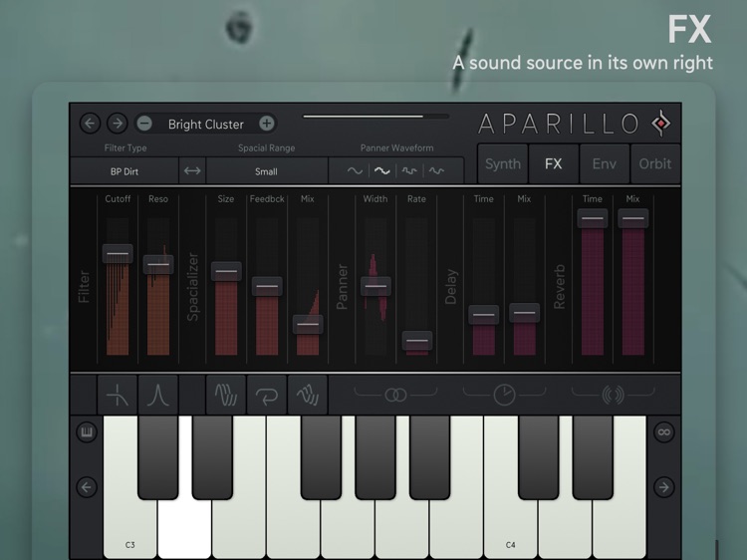Click the feedback loop arrow icon
The width and height of the screenshot is (747, 560).
pyautogui.click(x=267, y=395)
